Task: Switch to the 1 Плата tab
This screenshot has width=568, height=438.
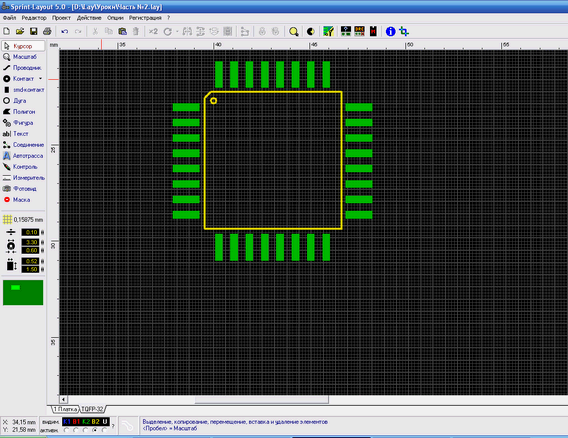Action: tap(66, 409)
